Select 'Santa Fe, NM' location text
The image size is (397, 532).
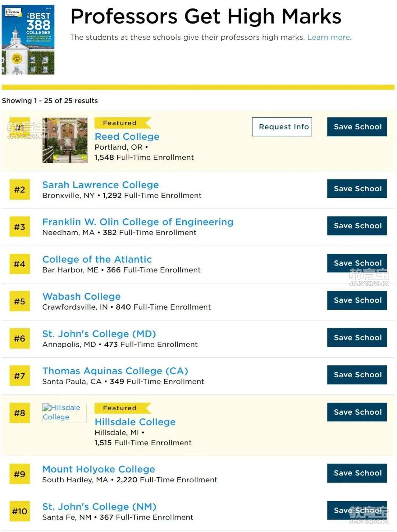click(67, 518)
